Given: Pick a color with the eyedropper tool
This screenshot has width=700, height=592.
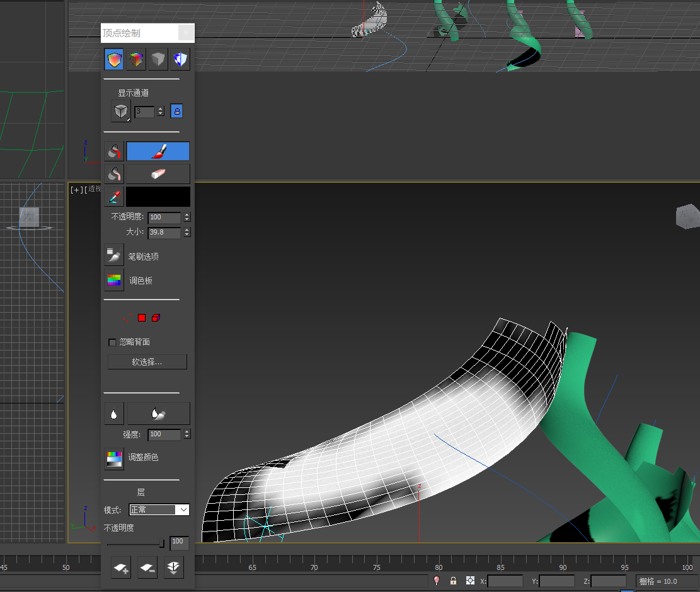Looking at the screenshot, I should pos(114,197).
